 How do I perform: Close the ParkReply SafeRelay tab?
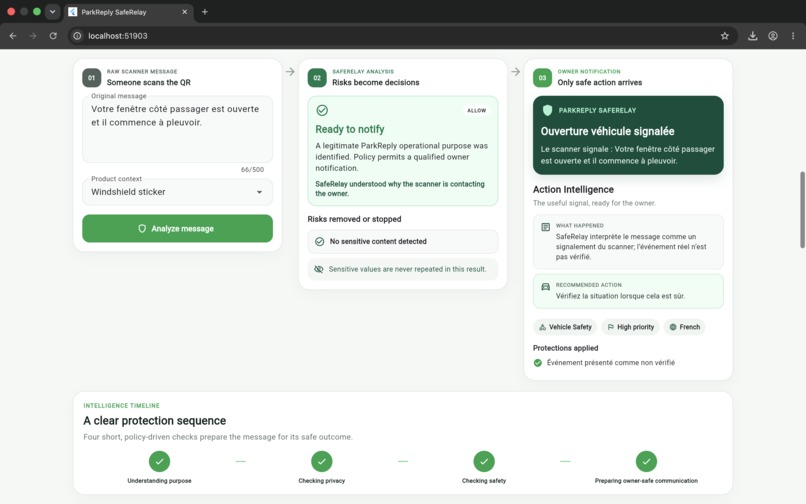[185, 12]
